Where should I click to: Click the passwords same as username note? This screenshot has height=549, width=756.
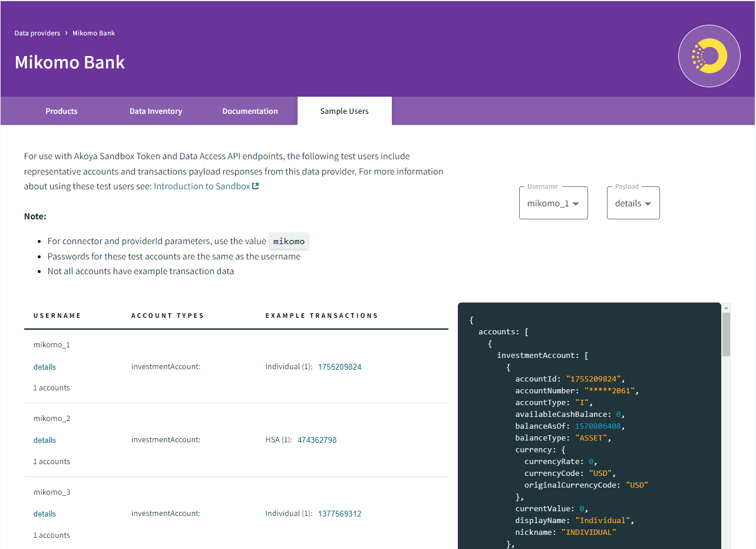174,257
